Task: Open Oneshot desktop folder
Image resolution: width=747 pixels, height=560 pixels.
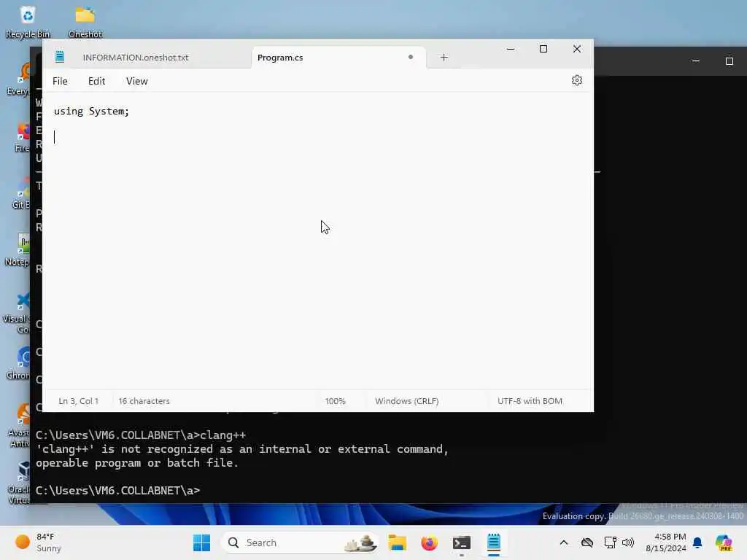Action: [x=85, y=22]
